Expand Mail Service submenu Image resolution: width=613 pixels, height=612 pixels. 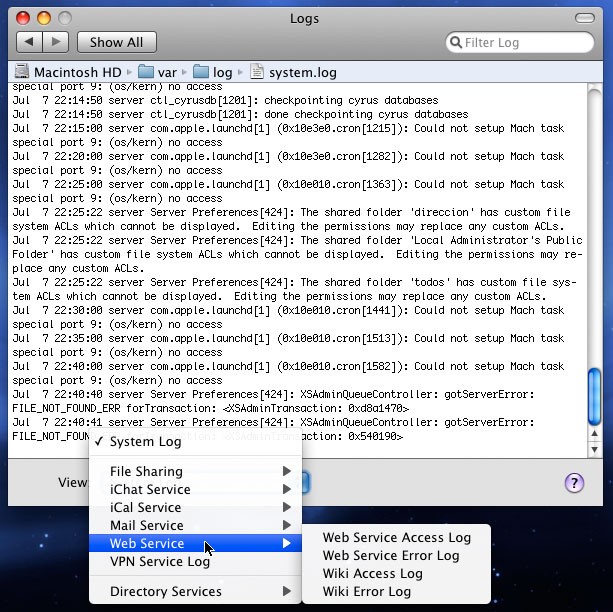pos(195,525)
